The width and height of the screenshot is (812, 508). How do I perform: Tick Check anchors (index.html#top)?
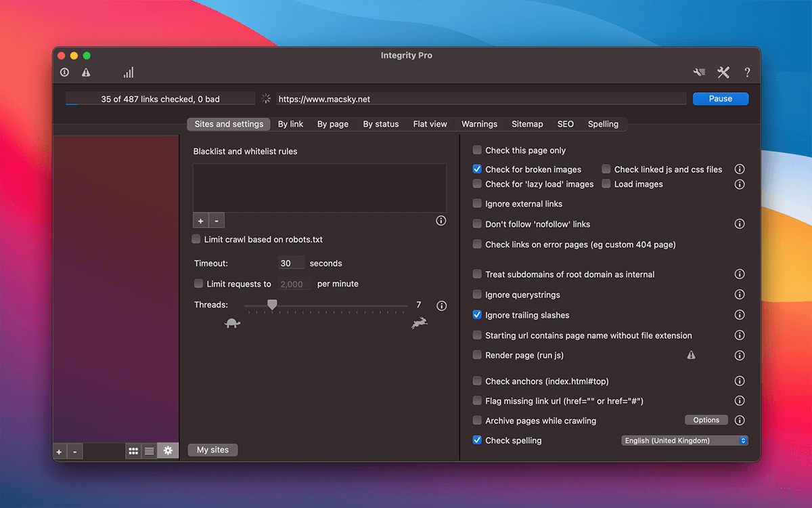click(478, 381)
